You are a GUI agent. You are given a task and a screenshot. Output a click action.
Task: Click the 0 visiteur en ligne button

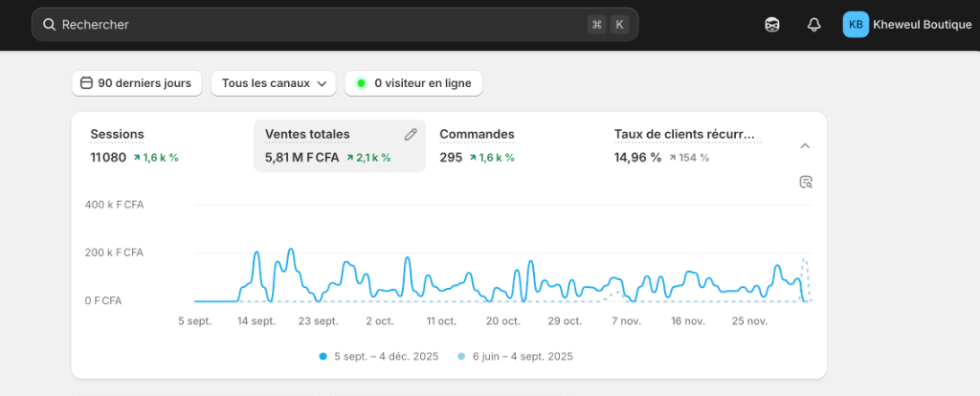pyautogui.click(x=413, y=83)
